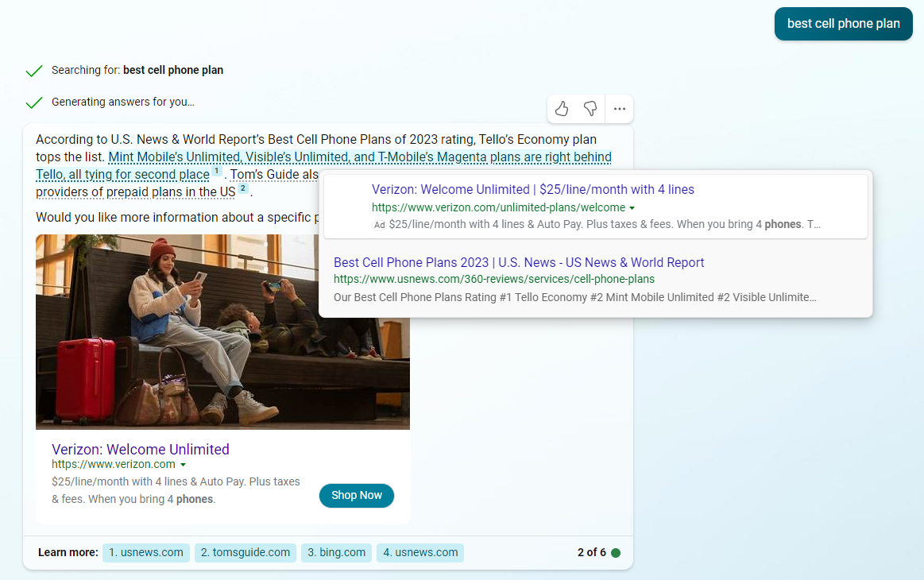
Task: Click the green check beside Generating answers
Action: pos(34,102)
